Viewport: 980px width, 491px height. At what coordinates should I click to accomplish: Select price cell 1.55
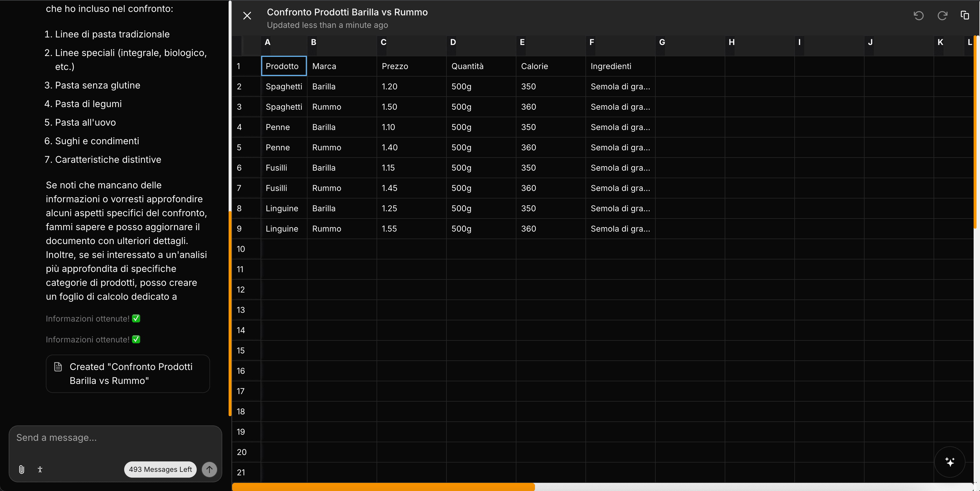[412, 229]
